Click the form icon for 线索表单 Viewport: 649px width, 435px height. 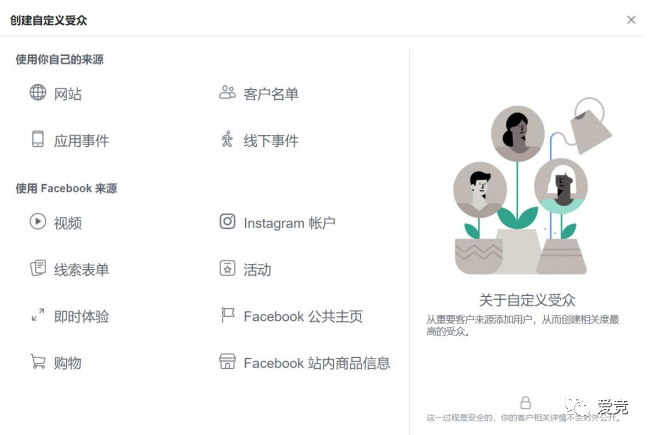[38, 268]
